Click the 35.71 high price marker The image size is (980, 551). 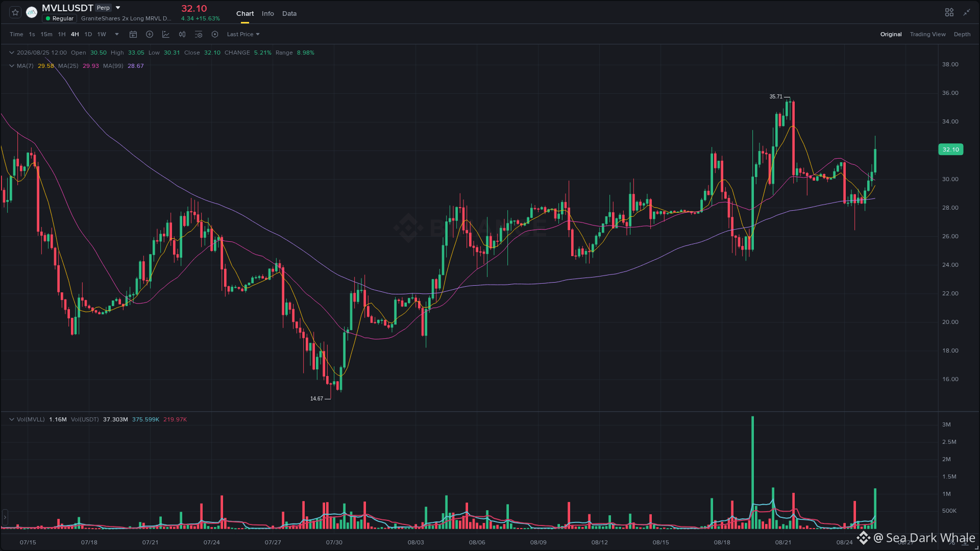[x=776, y=96]
